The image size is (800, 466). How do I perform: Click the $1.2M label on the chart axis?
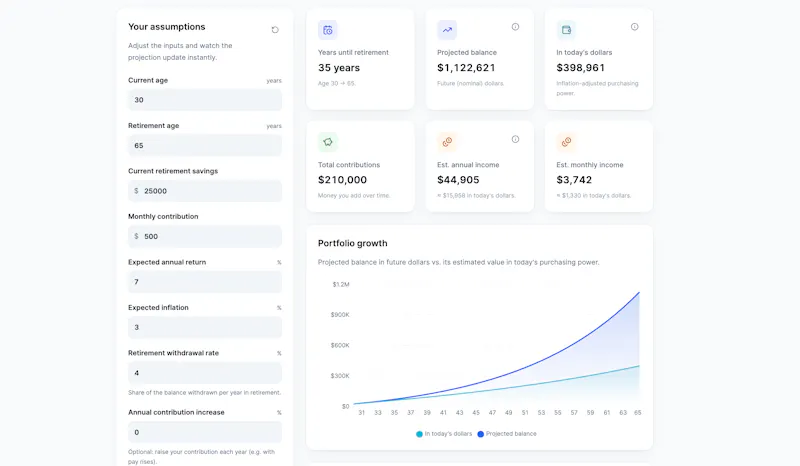(341, 284)
